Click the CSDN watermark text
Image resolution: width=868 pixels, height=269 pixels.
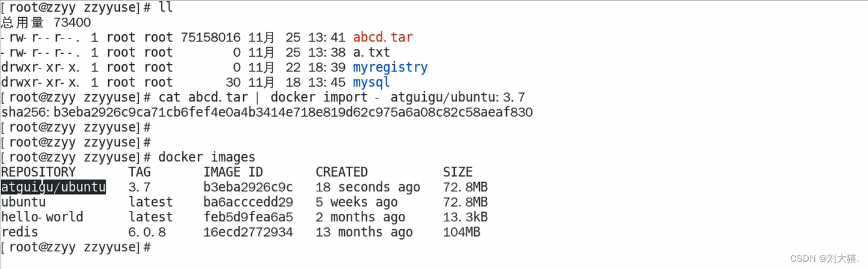(x=823, y=258)
